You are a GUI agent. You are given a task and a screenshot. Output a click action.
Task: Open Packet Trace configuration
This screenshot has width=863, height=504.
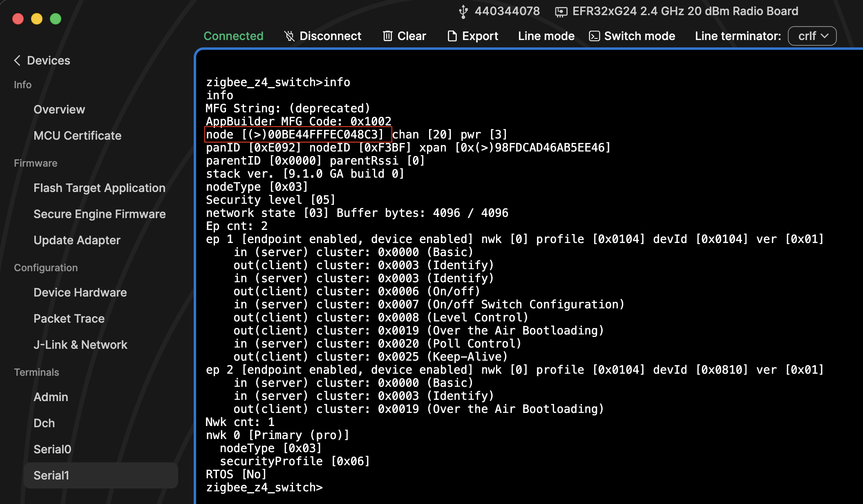69,319
